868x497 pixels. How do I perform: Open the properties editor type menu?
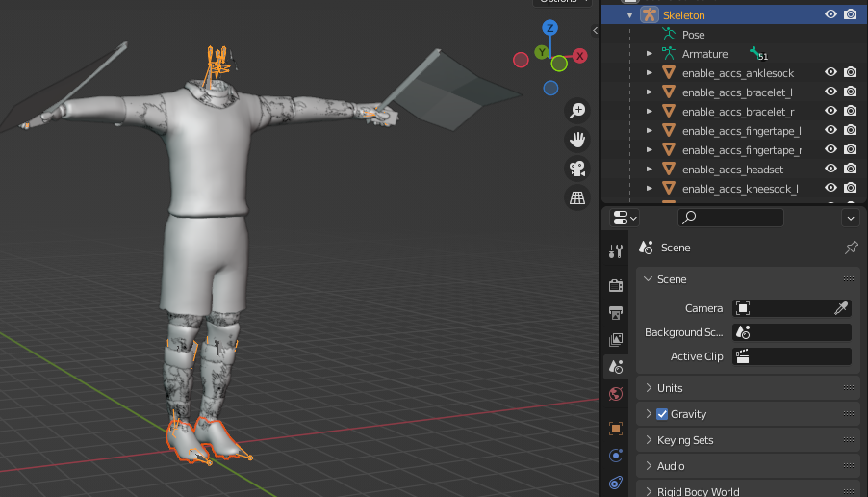(625, 218)
